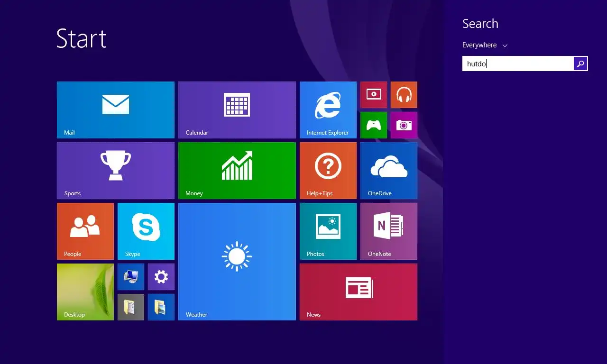Open the Video tile with play icon
This screenshot has height=364, width=607.
tap(374, 95)
